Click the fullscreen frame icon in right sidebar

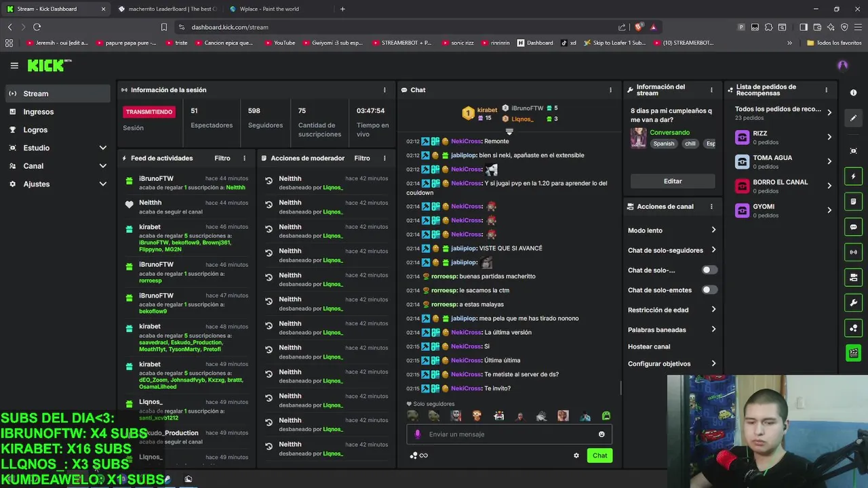point(854,151)
